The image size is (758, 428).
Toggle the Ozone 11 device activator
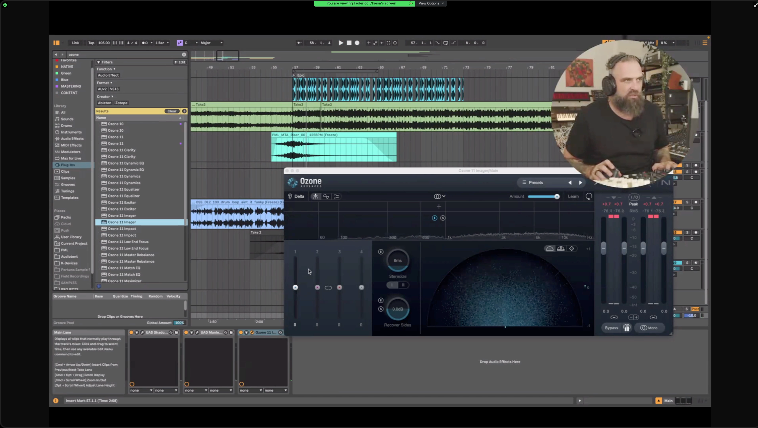click(x=241, y=333)
